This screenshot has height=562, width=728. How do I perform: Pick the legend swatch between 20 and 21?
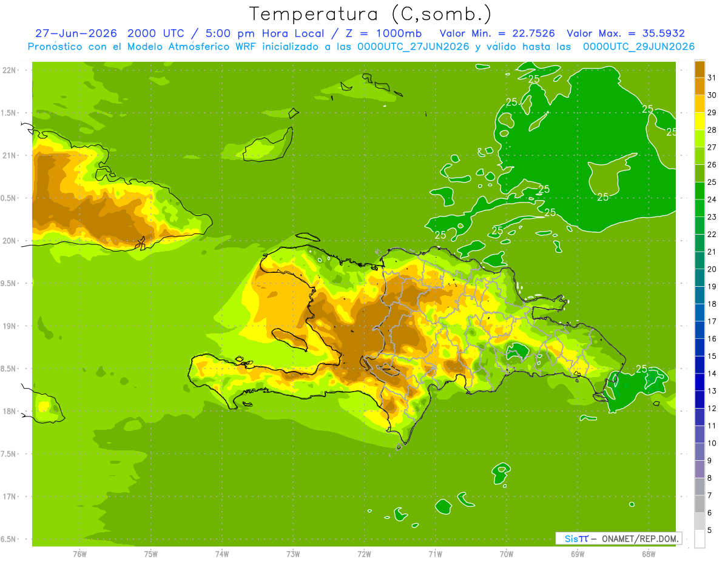[x=699, y=260]
